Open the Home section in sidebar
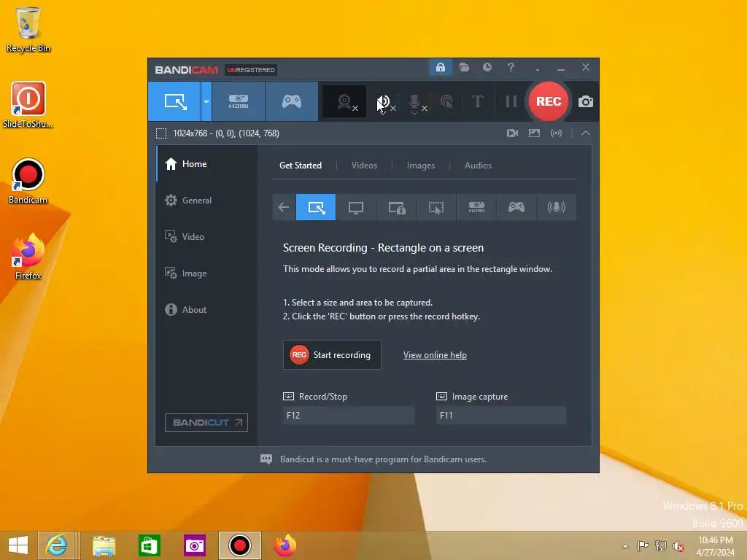This screenshot has width=747, height=560. tap(206, 164)
